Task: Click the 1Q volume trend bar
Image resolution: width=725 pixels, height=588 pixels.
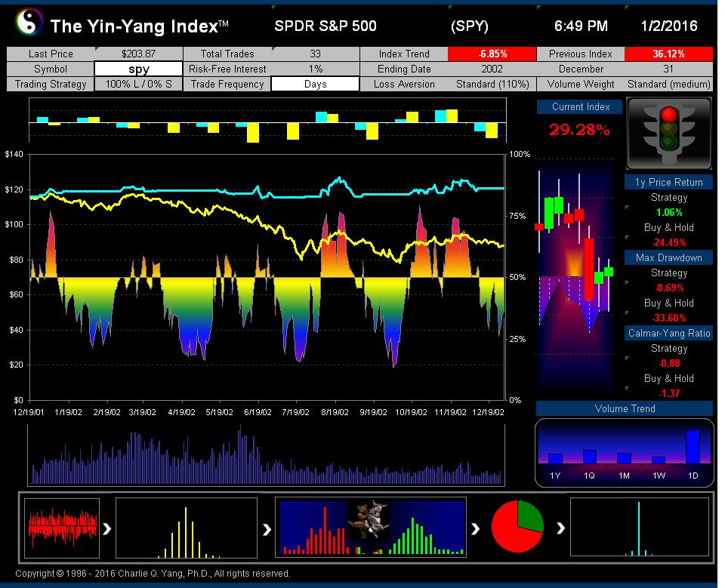Action: pos(590,456)
